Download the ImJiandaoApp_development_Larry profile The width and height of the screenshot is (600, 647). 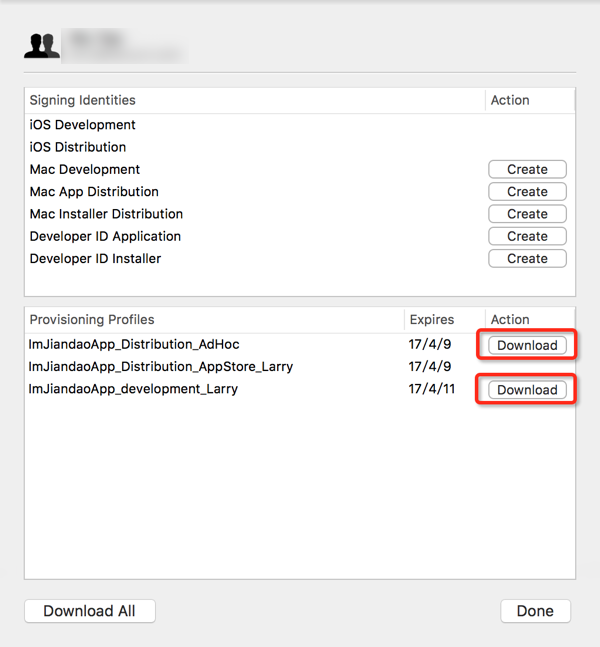click(x=527, y=390)
